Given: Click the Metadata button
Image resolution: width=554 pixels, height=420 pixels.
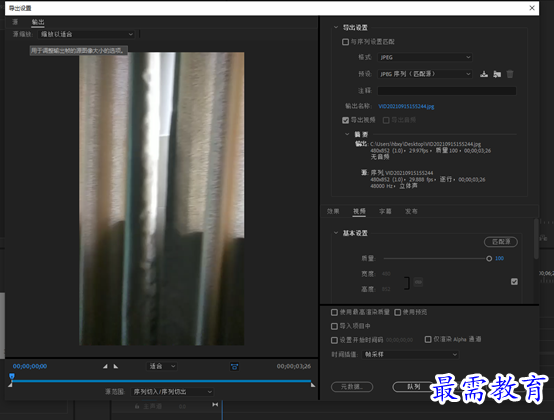Looking at the screenshot, I should tap(352, 387).
